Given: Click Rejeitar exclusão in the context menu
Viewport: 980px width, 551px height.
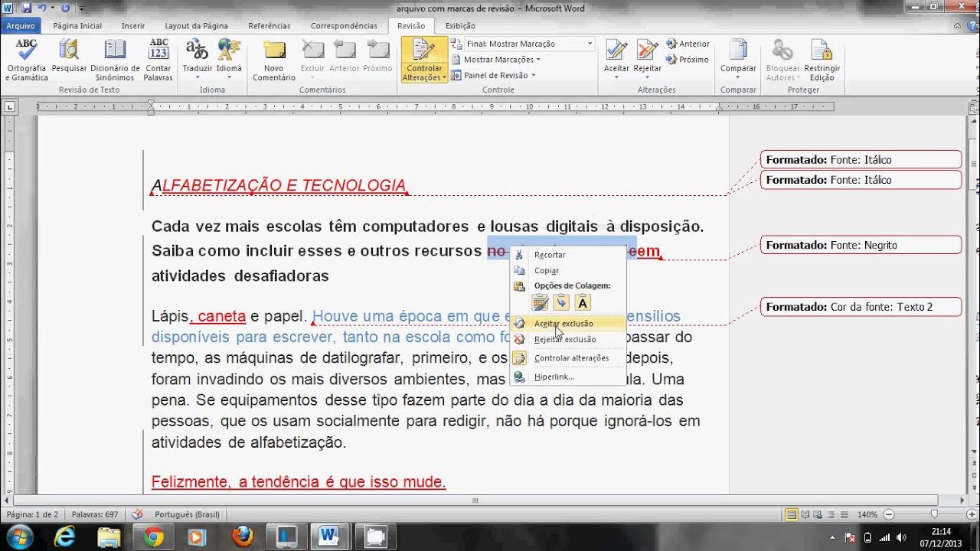Looking at the screenshot, I should pos(565,340).
